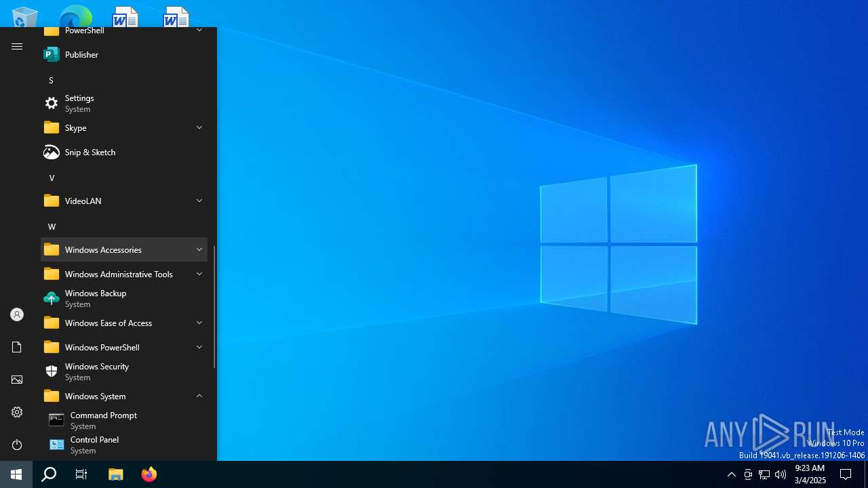Open Settings gear in Start sidebar
Image resolution: width=868 pixels, height=488 pixels.
tap(17, 412)
